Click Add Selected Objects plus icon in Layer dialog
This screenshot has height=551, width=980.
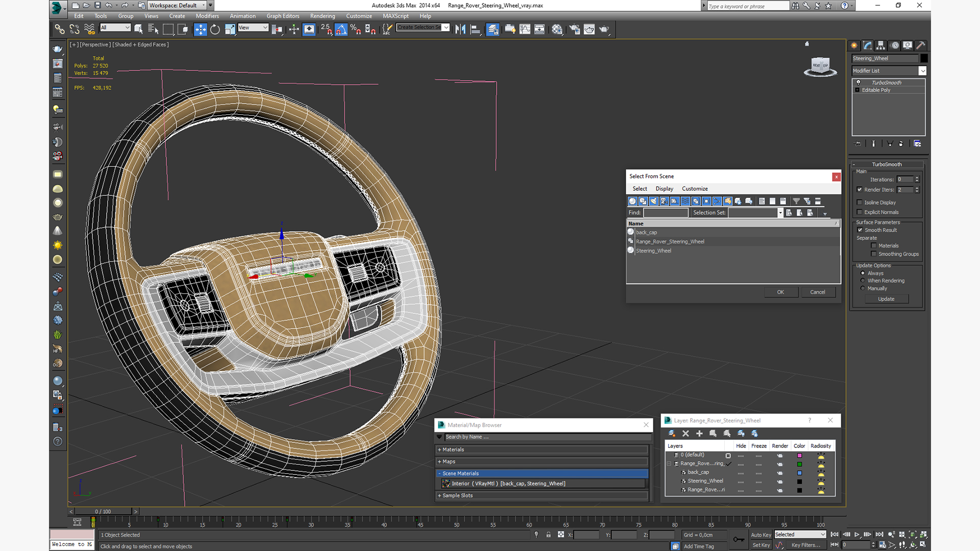click(699, 433)
